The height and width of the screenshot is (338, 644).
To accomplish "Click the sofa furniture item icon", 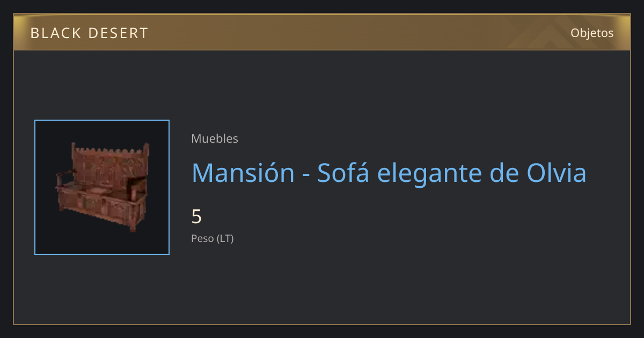I will (x=102, y=187).
